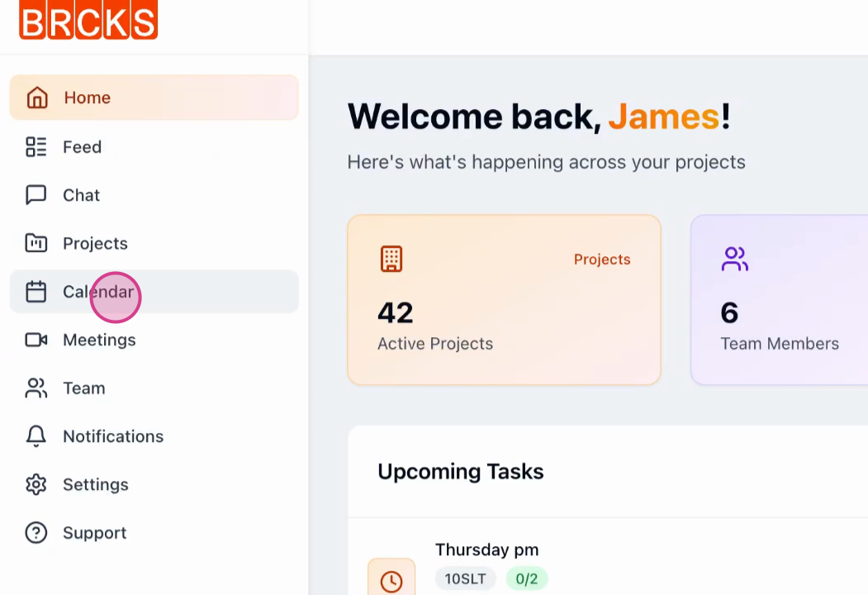Click the Support question mark icon
The image size is (868, 595).
pyautogui.click(x=36, y=532)
